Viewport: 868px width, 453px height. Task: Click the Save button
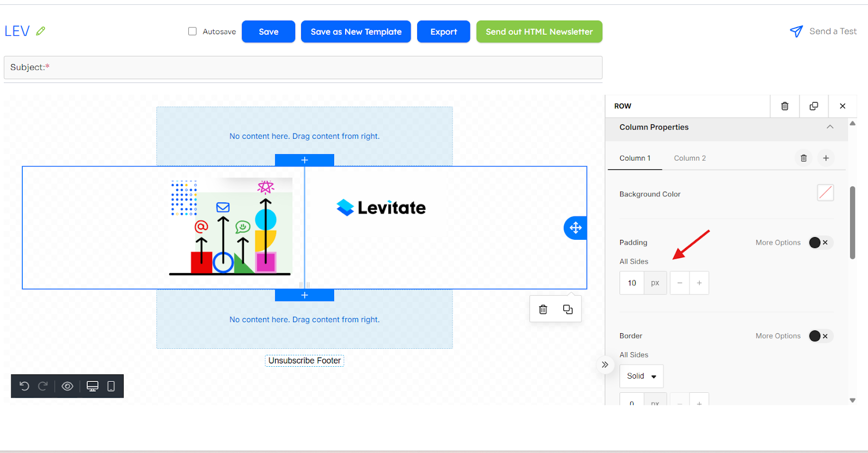click(269, 31)
